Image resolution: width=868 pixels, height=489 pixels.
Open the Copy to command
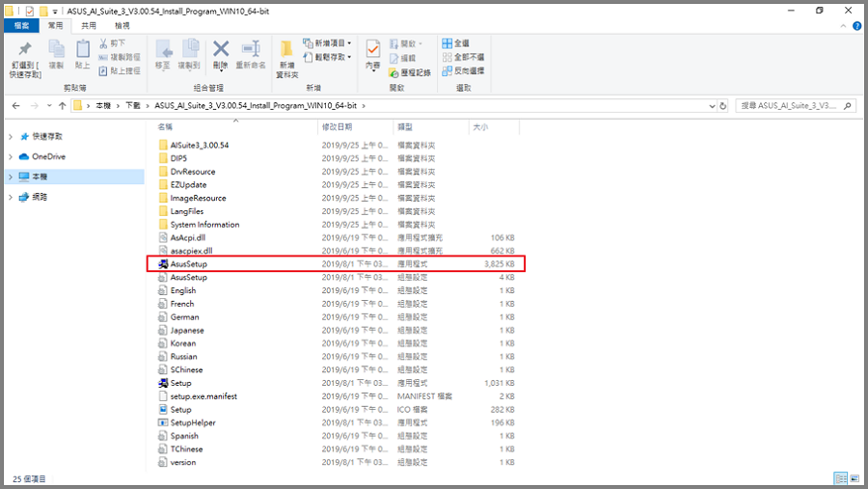[x=189, y=55]
